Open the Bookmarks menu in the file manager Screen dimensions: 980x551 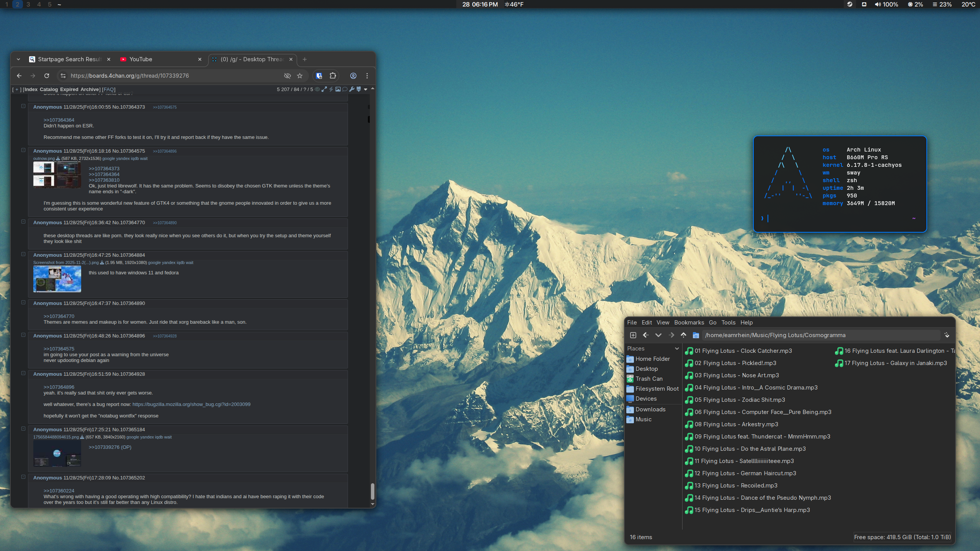[x=689, y=323]
